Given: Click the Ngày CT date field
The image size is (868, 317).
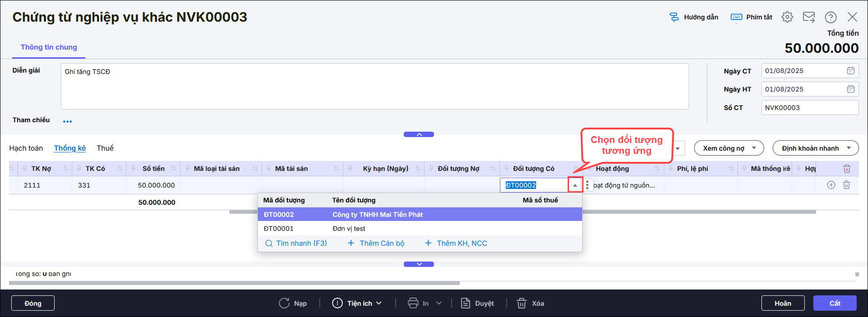Looking at the screenshot, I should 810,71.
